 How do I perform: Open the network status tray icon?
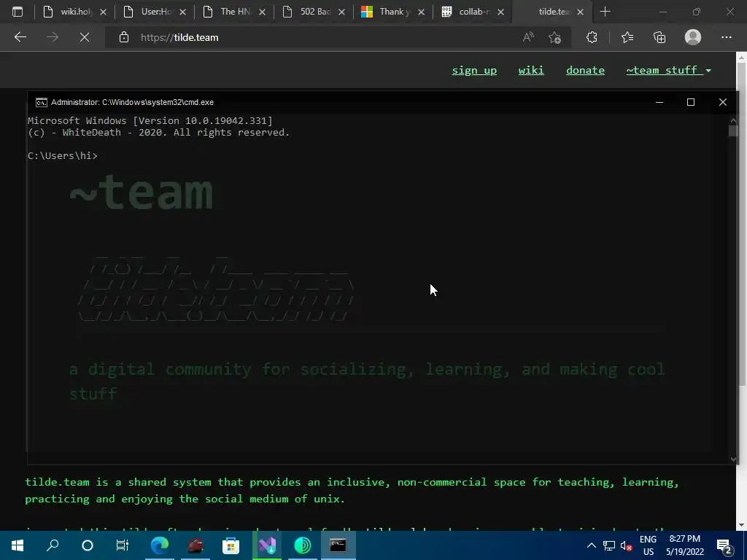[609, 545]
